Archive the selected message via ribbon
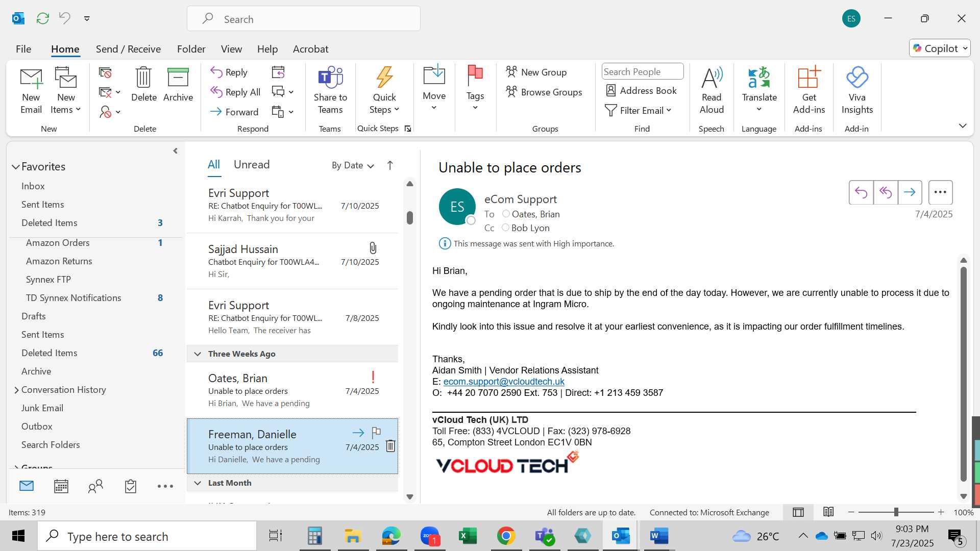 pyautogui.click(x=178, y=84)
